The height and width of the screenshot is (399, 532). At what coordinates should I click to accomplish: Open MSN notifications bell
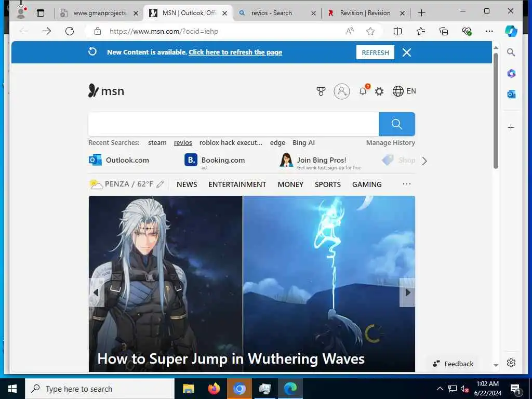coord(363,91)
